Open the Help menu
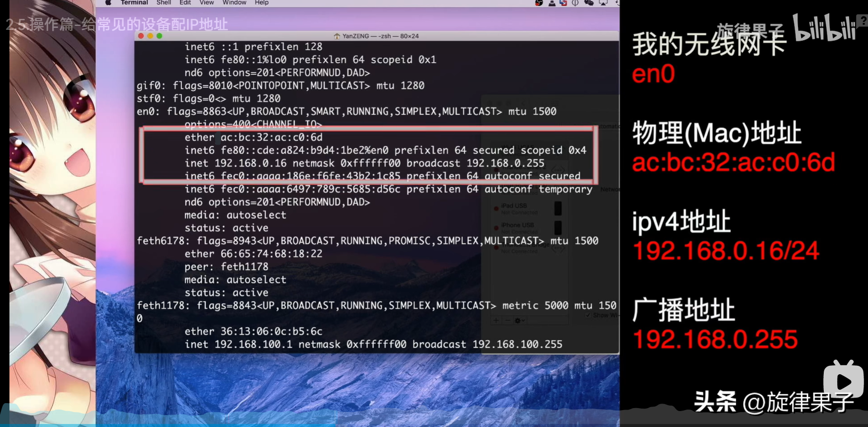The width and height of the screenshot is (868, 427). [x=261, y=3]
